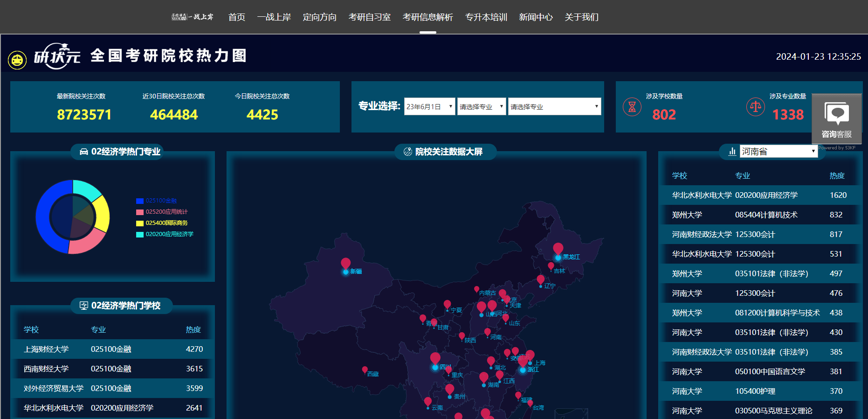Click the balance scale icon beside 涉及专业数量
The height and width of the screenshot is (419, 868).
[755, 107]
